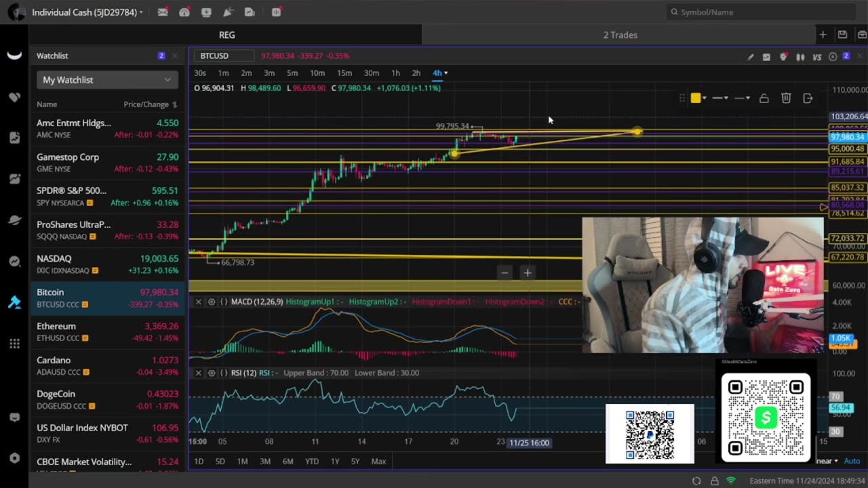Select the 1h chart interval
868x488 pixels.
395,73
